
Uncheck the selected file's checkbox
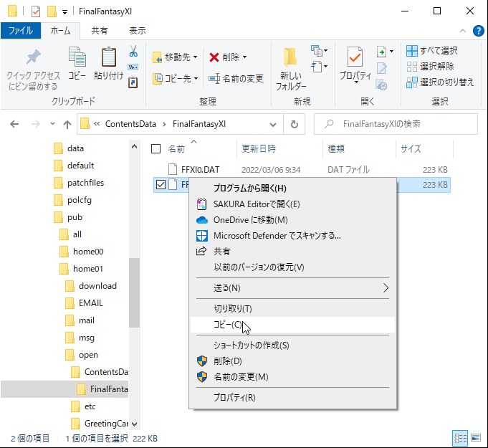[161, 185]
